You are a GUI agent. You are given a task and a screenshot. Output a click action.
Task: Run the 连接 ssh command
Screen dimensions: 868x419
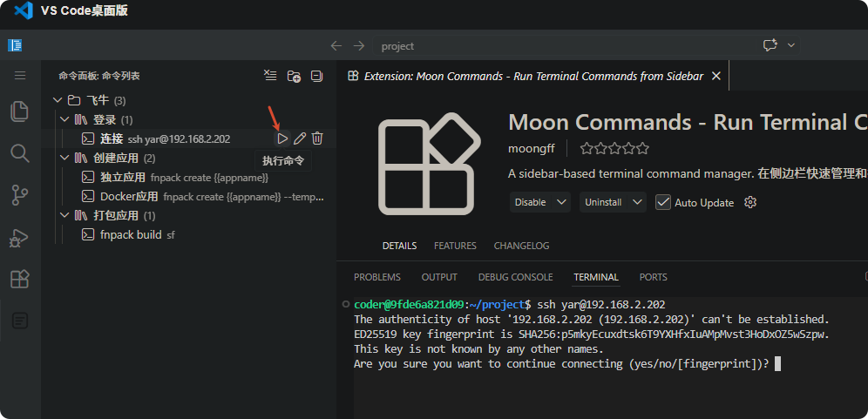(282, 139)
